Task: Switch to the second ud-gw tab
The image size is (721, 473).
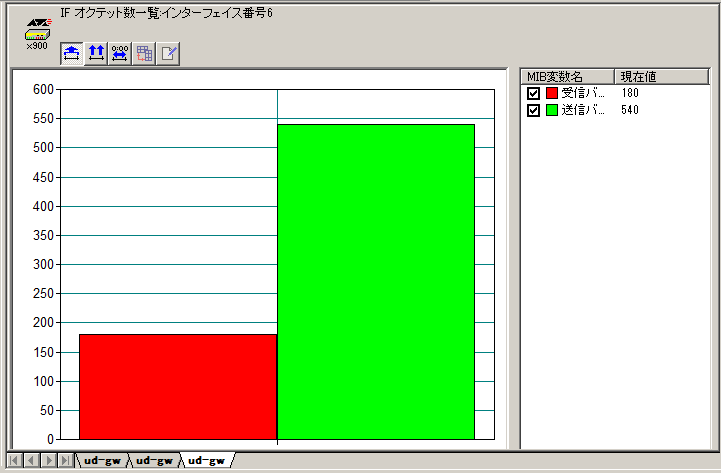Action: 154,460
